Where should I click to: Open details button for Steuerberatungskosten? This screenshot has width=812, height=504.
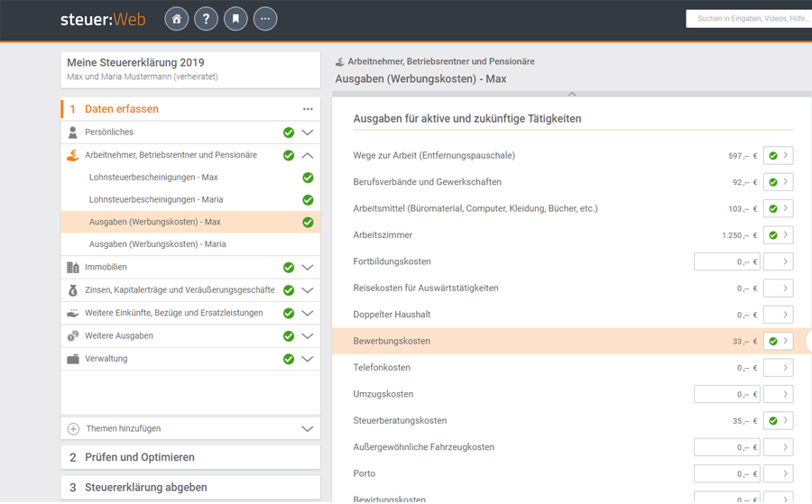tap(779, 421)
